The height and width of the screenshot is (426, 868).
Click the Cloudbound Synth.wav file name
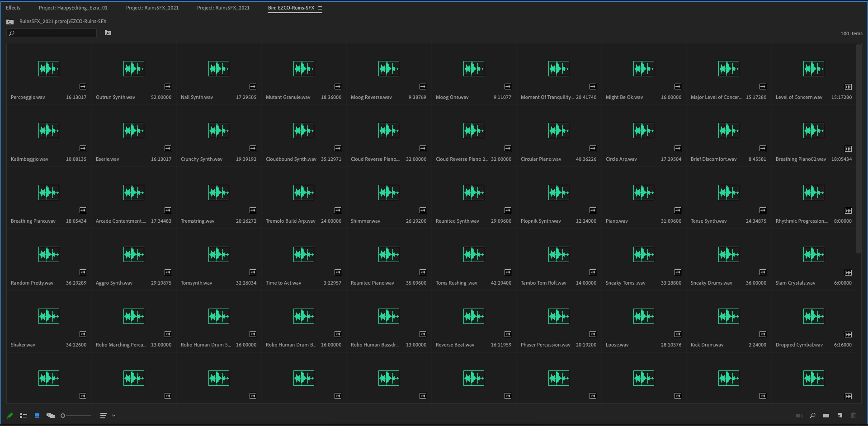pyautogui.click(x=291, y=159)
